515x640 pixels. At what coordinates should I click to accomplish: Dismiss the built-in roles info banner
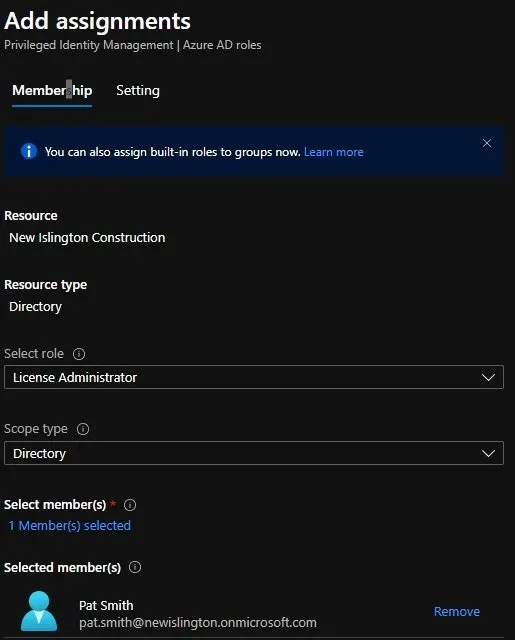point(486,143)
